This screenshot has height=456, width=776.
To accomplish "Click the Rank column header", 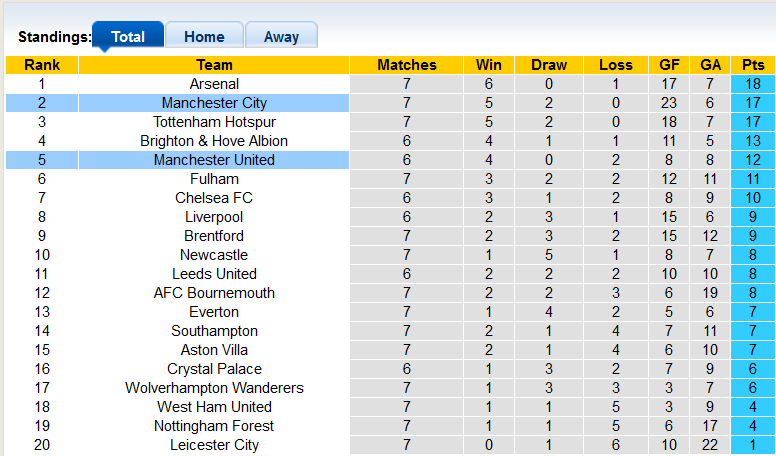I will point(42,65).
